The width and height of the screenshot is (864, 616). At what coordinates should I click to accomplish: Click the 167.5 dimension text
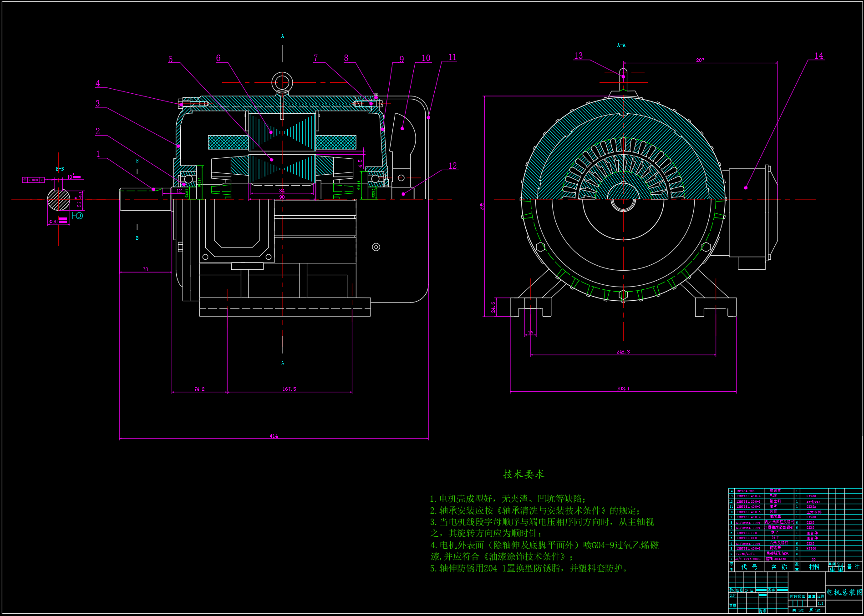point(289,389)
